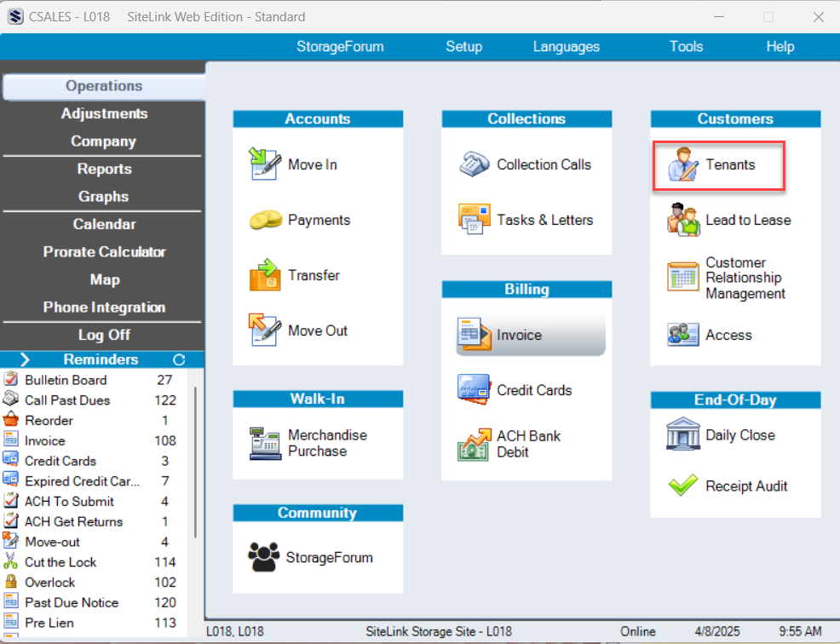The image size is (840, 644).
Task: Click the Daily Close label
Action: 739,434
